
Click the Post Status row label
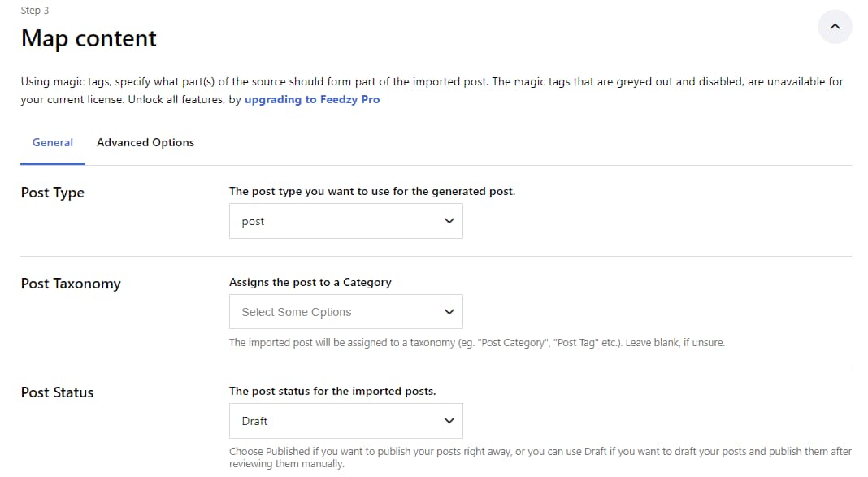click(x=58, y=392)
